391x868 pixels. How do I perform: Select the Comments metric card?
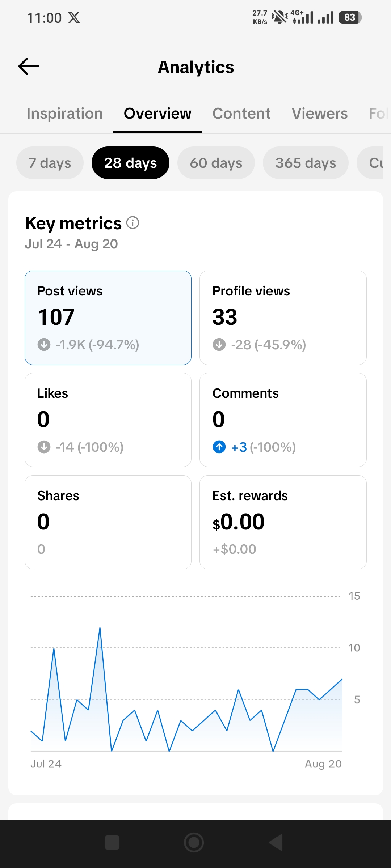pos(283,420)
